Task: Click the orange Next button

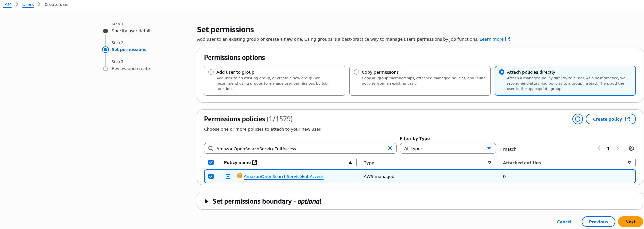Action: (x=630, y=222)
